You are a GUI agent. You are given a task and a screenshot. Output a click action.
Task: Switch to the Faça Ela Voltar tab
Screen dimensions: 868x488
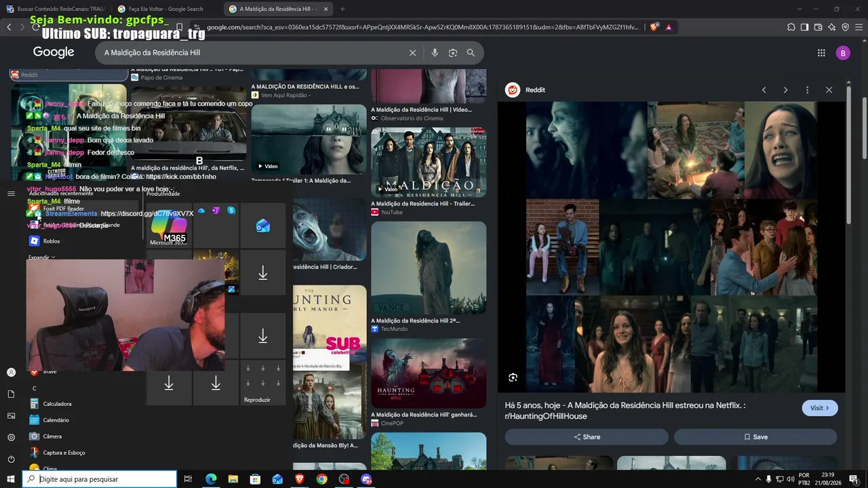[x=165, y=9]
